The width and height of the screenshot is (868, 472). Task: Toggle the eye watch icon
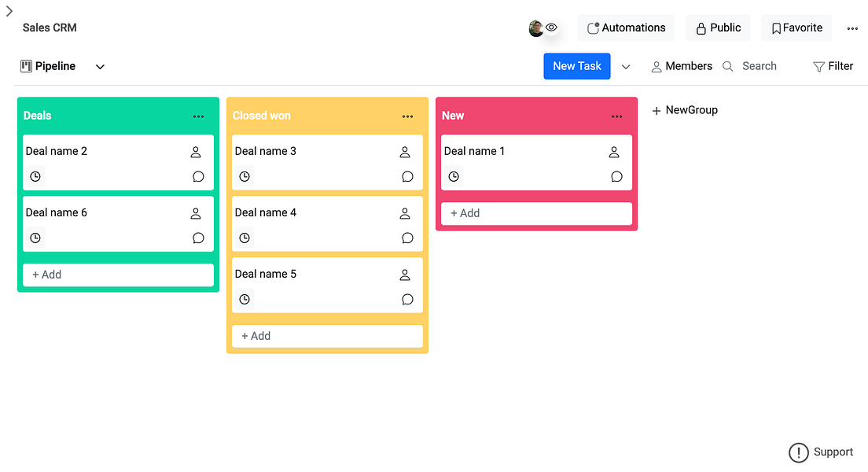click(552, 28)
